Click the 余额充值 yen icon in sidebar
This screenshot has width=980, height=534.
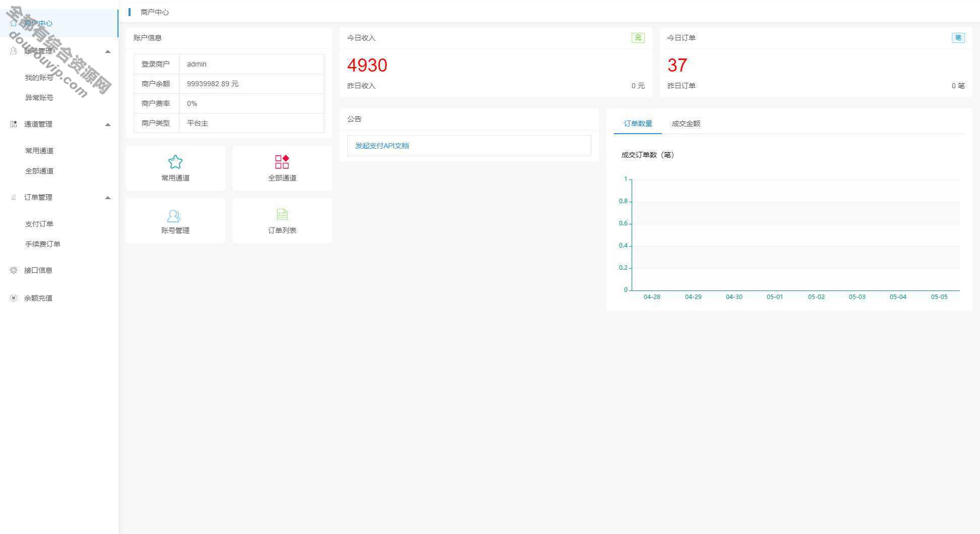click(x=14, y=298)
